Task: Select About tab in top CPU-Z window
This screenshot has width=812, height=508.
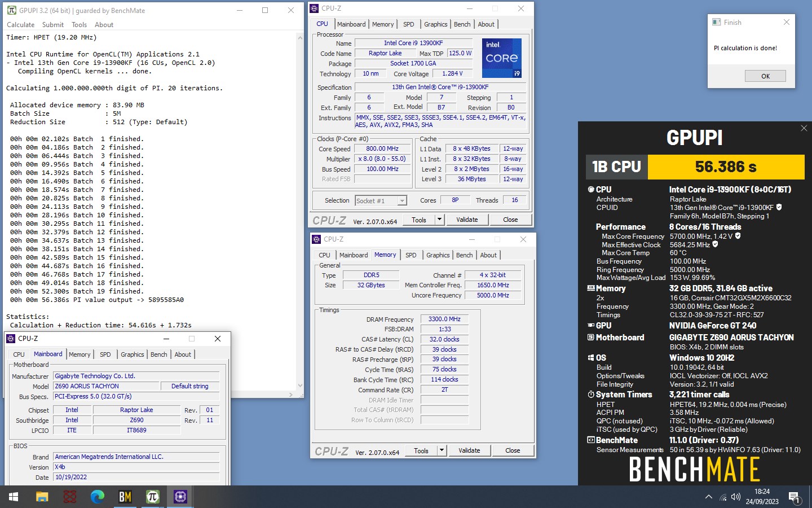Action: pos(486,24)
